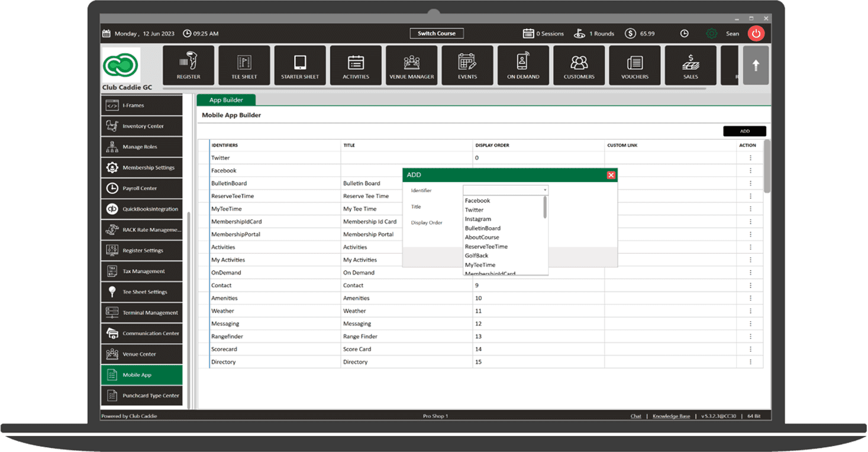Click the table's vertical scrollbar

[767, 166]
